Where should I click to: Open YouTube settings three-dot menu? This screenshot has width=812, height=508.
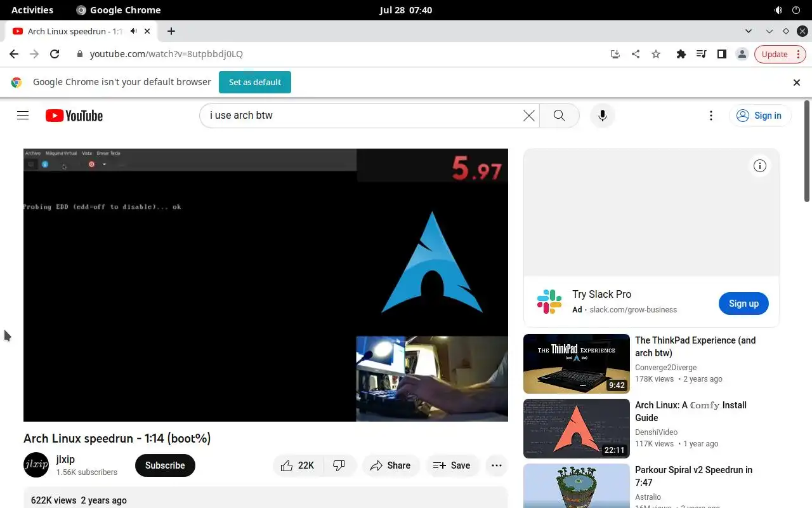711,116
